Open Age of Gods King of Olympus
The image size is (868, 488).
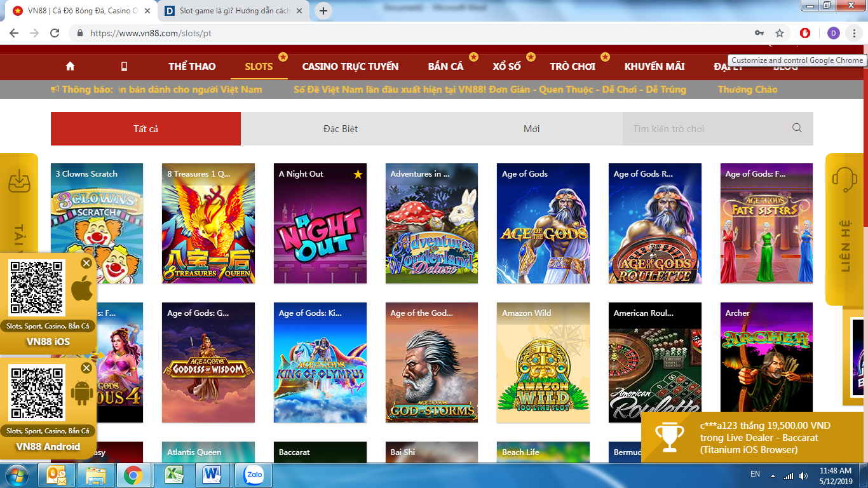[320, 362]
